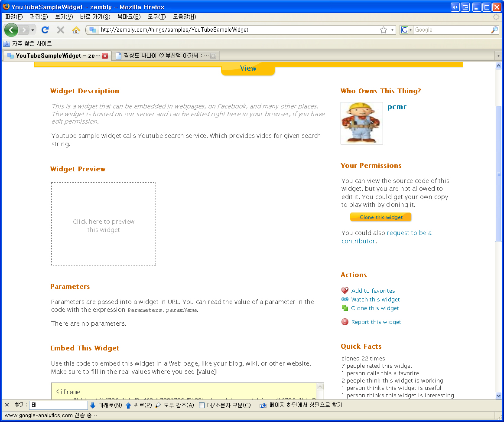
Task: Click the loading throbber activity icon
Action: pyautogui.click(x=496, y=17)
